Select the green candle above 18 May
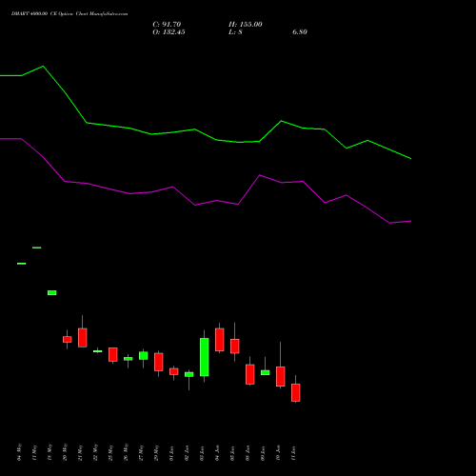Viewport: 476px width, 476px height. (x=52, y=292)
